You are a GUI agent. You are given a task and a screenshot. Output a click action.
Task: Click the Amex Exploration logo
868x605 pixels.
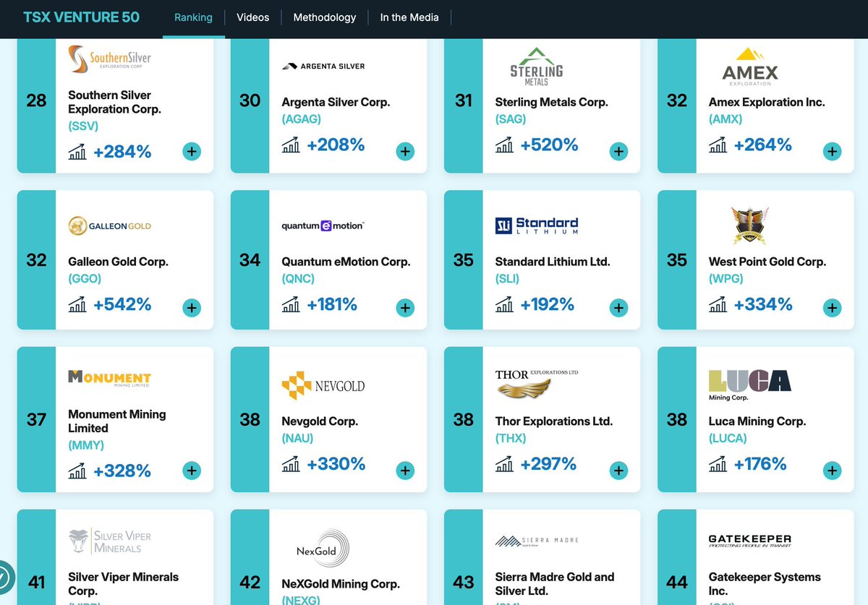pyautogui.click(x=750, y=66)
